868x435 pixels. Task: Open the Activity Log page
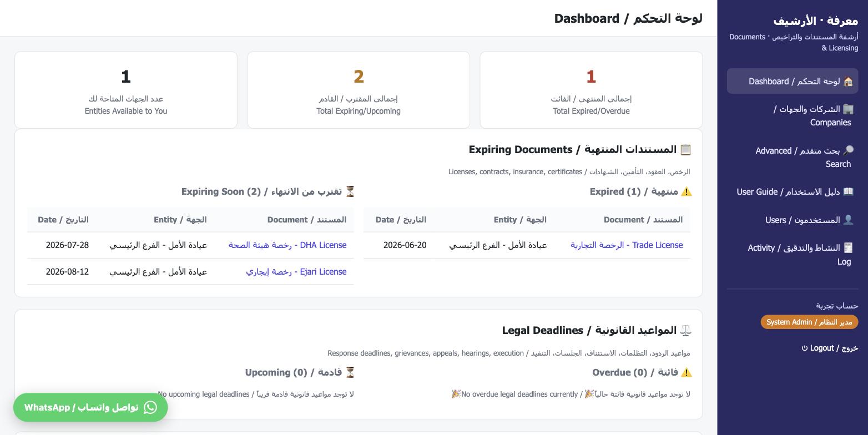(793, 255)
